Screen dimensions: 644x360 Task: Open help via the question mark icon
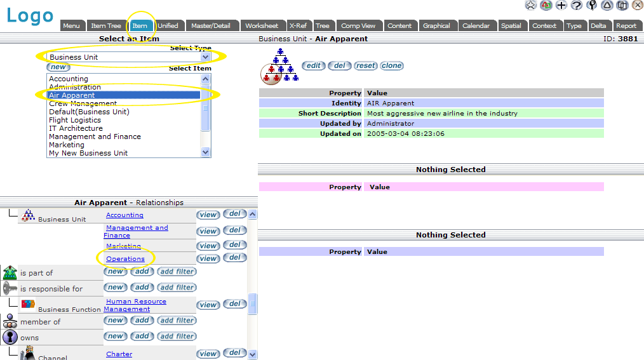pyautogui.click(x=577, y=5)
